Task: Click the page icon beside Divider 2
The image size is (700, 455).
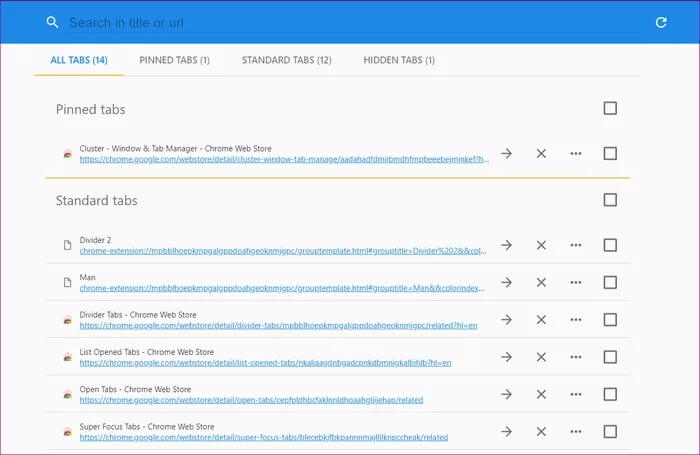Action: [67, 245]
